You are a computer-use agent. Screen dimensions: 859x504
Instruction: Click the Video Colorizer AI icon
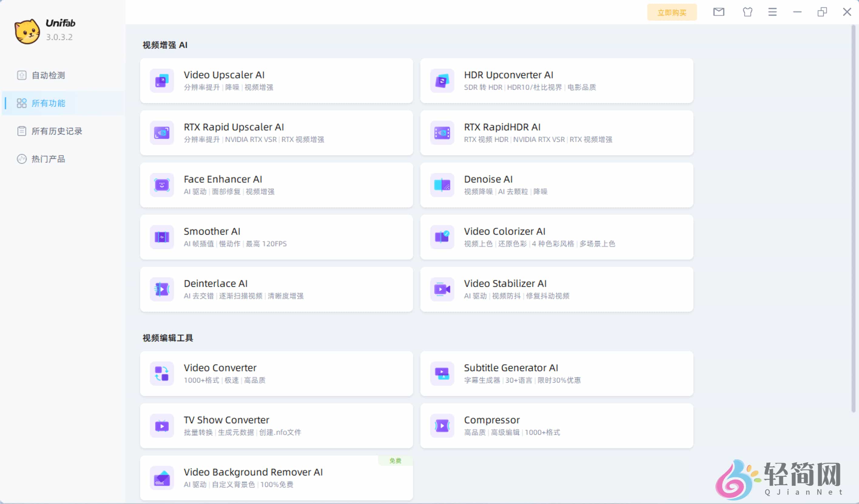442,237
